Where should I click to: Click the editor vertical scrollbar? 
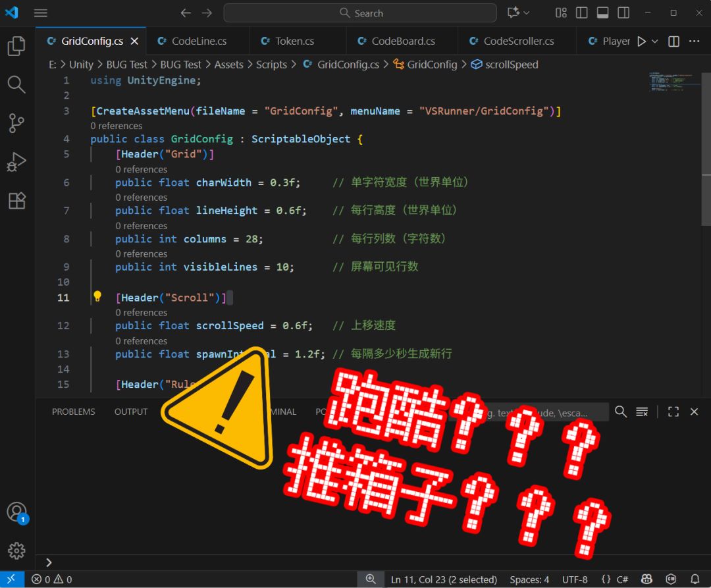tap(706, 149)
